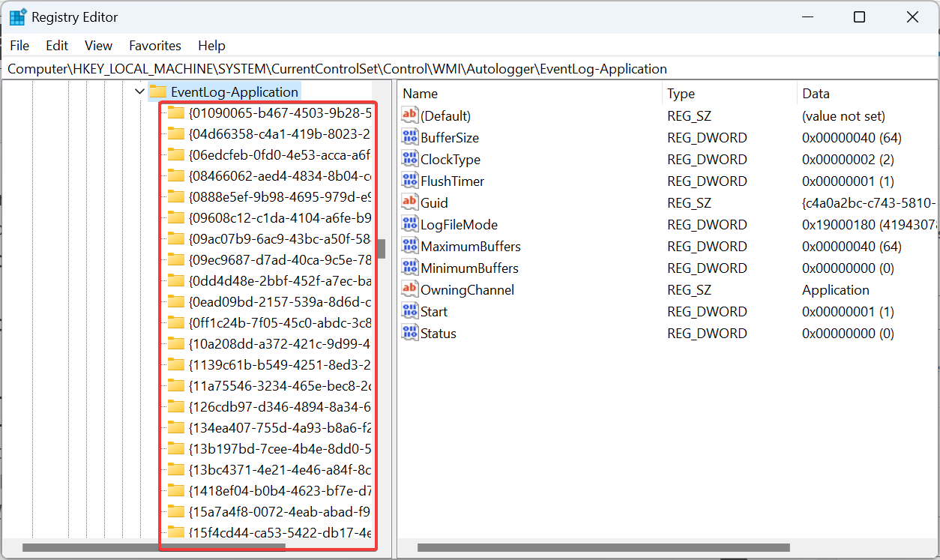Select the string value icon next to Guid

point(409,202)
